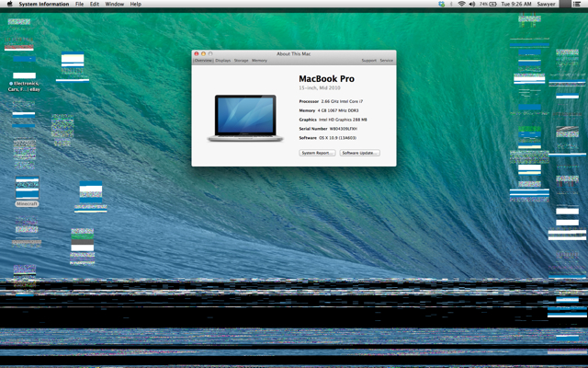This screenshot has height=368, width=588.
Task: Click the blue menu bar icon with green badge
Action: click(x=442, y=4)
